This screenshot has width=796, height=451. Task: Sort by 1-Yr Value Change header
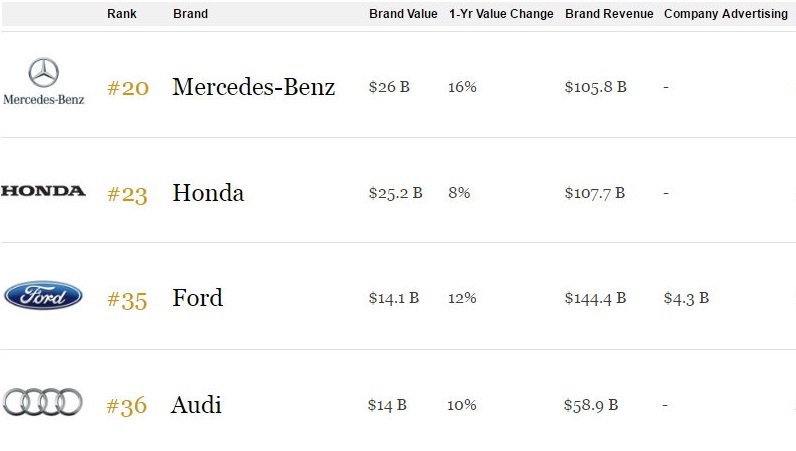coord(501,14)
